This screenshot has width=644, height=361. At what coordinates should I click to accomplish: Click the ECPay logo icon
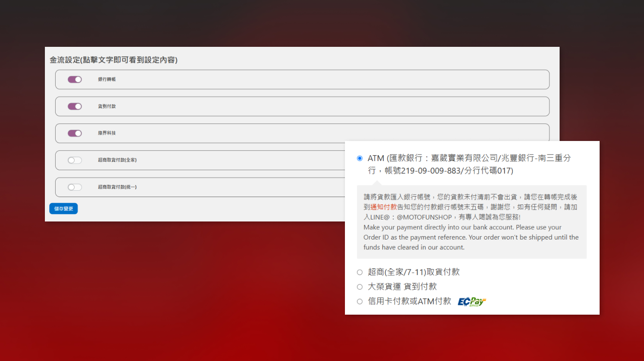click(472, 301)
